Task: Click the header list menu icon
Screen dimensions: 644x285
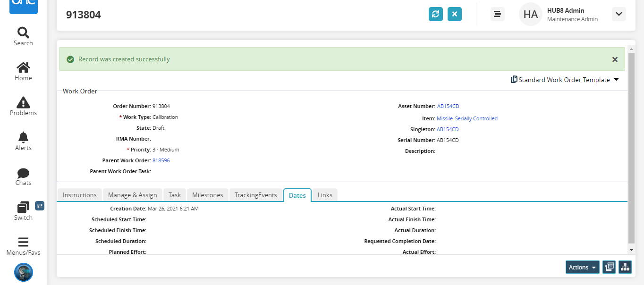Action: coord(497,14)
